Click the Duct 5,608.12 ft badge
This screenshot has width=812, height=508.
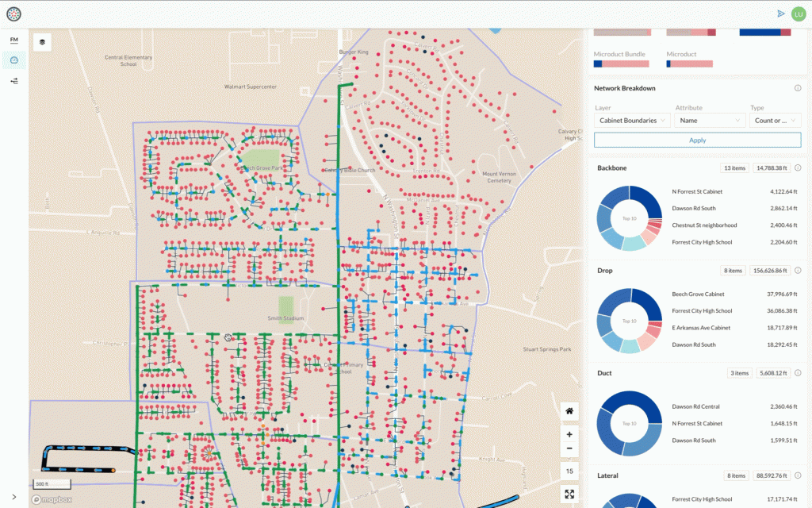click(773, 373)
